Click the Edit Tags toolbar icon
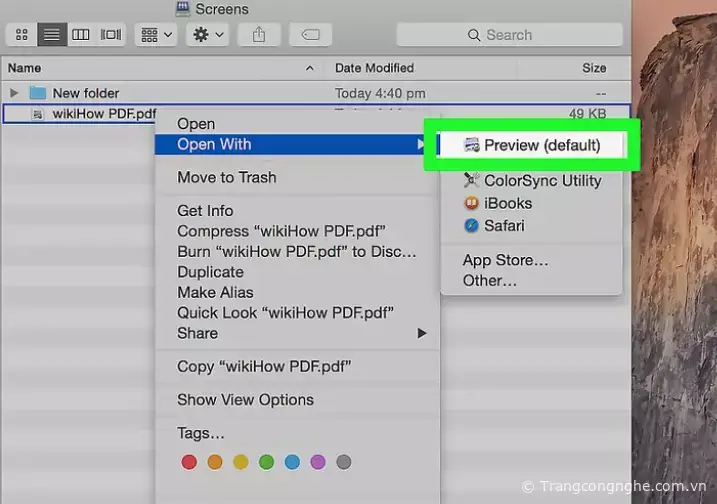Viewport: 717px width, 504px height. 310,34
